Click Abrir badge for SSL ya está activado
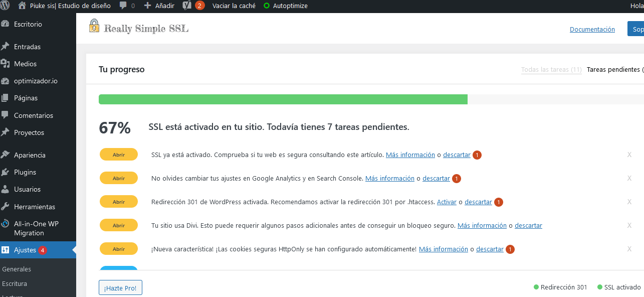 119,155
